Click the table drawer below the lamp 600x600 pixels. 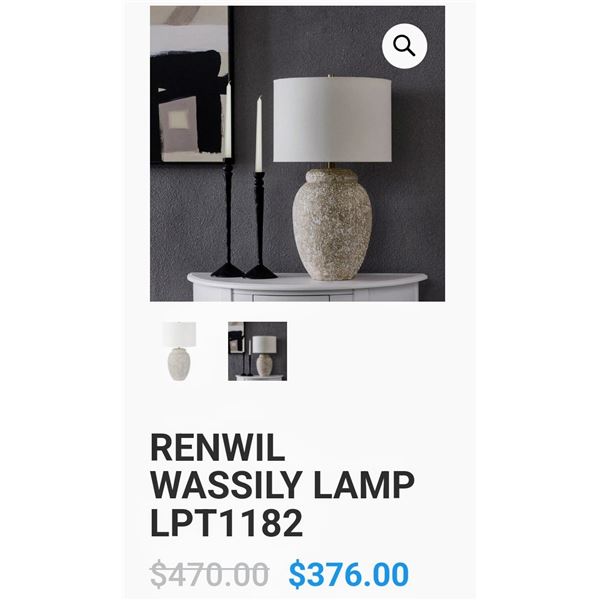[302, 297]
